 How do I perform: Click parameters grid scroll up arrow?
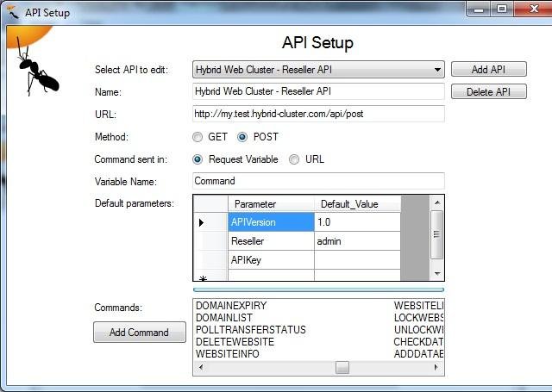click(437, 202)
